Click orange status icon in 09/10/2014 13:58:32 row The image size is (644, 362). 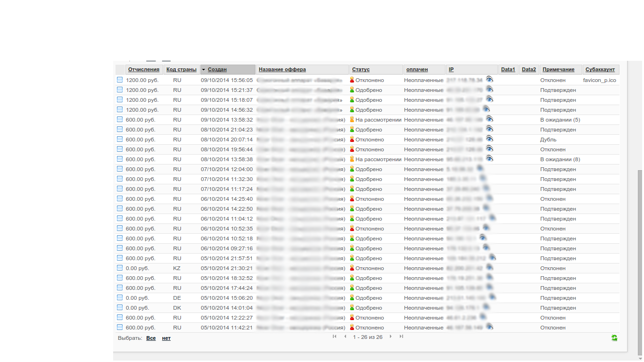coord(352,120)
